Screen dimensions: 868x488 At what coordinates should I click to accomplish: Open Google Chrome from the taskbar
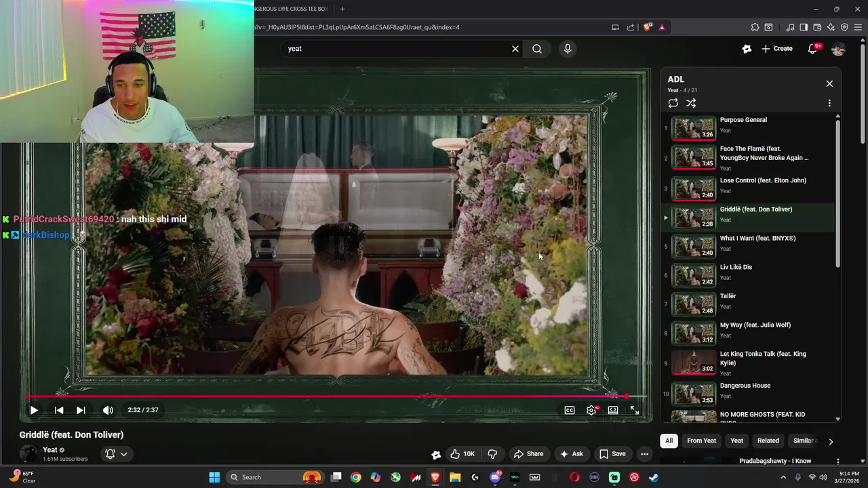(355, 477)
